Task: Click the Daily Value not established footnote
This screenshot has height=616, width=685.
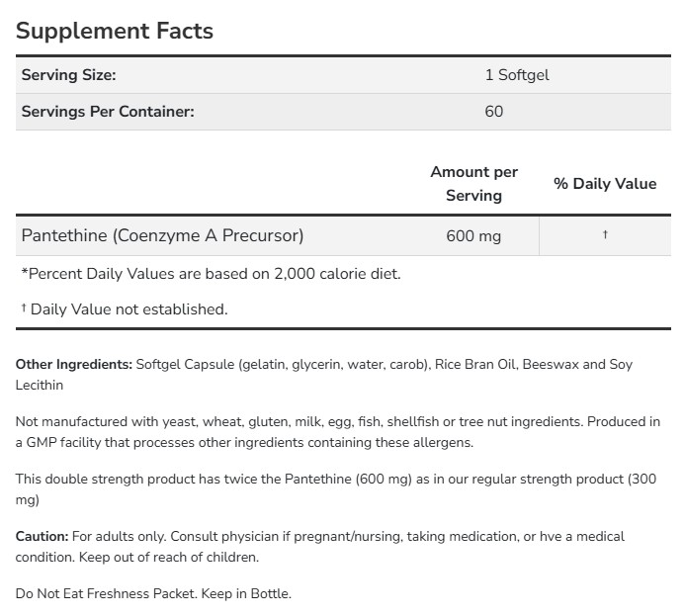Action: [x=128, y=309]
